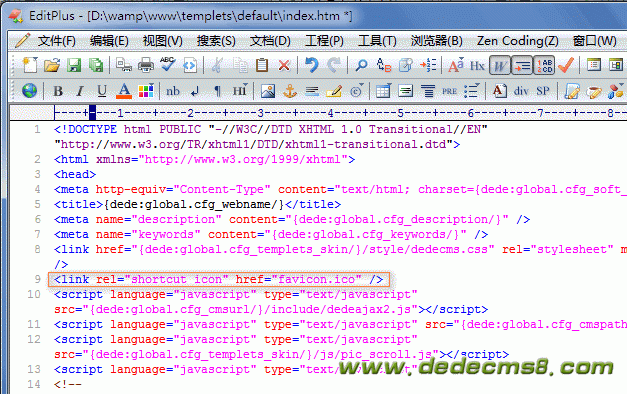627x394 pixels.
Task: Paste with the clipboard icon
Action: click(x=262, y=65)
